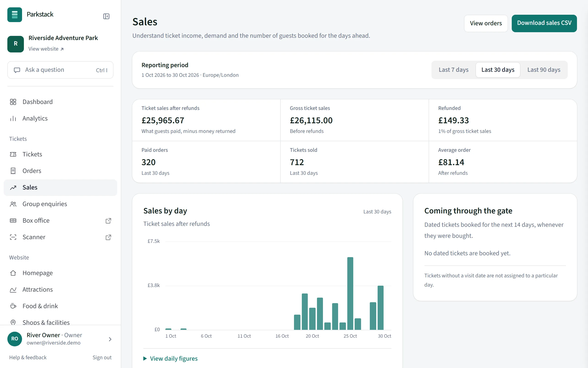The width and height of the screenshot is (588, 368).
Task: Click the Food & drink cup icon
Action: click(x=13, y=306)
